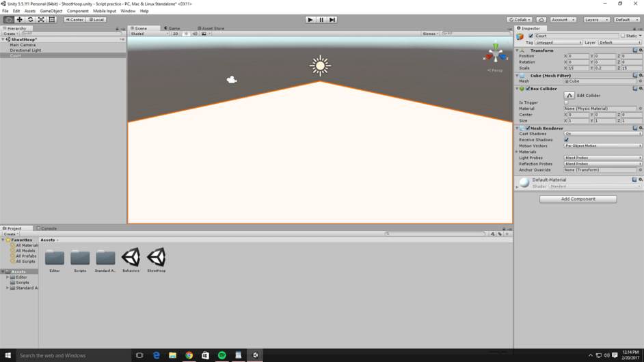
Task: Open Transform component help icon
Action: coord(635,51)
